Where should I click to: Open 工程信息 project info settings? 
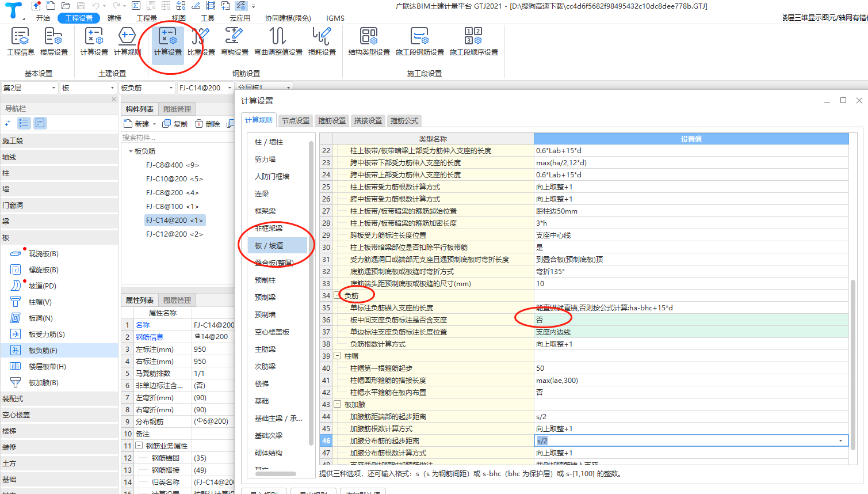point(21,41)
